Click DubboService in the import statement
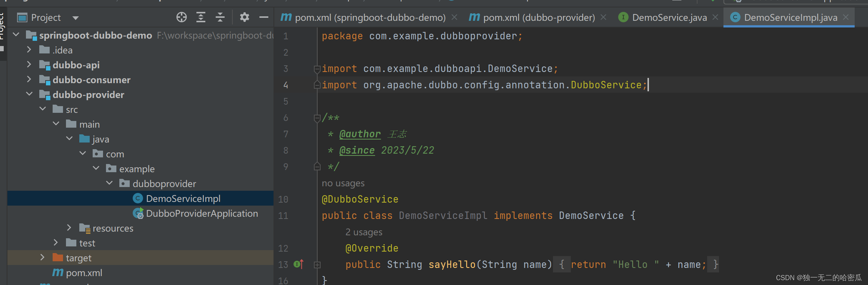 pos(606,85)
